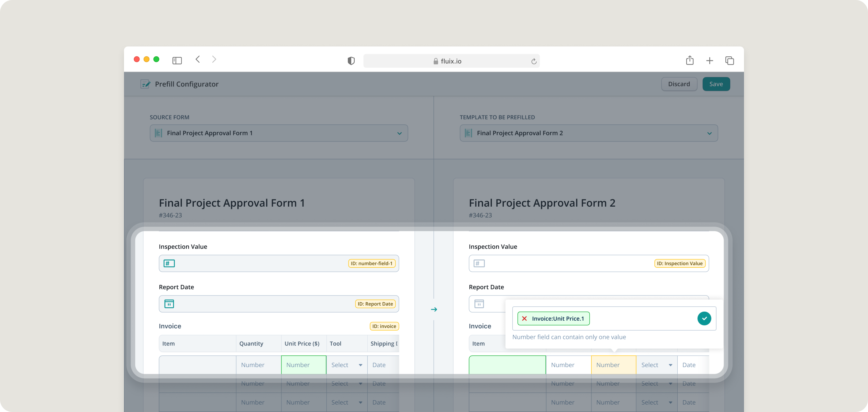
Task: Click the ID: invoice badge
Action: [x=384, y=326]
